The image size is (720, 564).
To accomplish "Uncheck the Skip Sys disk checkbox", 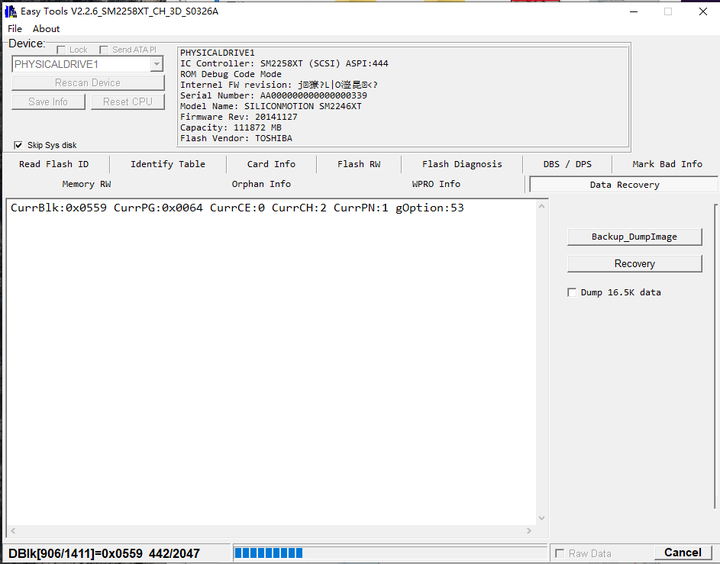I will click(x=18, y=145).
